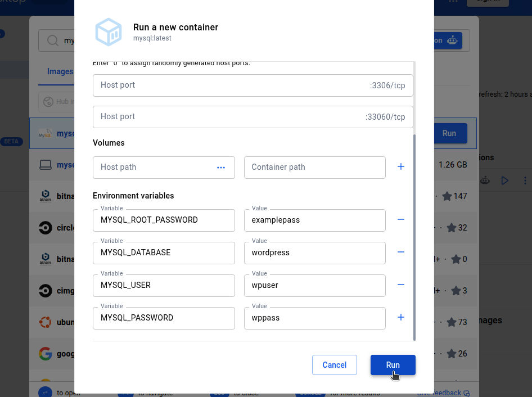The image size is (532, 397).
Task: Click the browse ellipsis in Host path field
Action: [221, 168]
